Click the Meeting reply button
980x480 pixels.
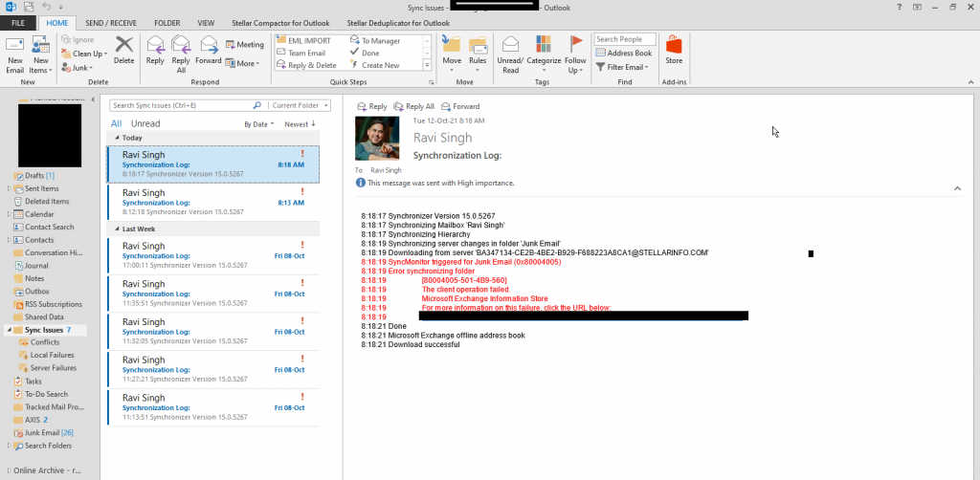pyautogui.click(x=245, y=44)
